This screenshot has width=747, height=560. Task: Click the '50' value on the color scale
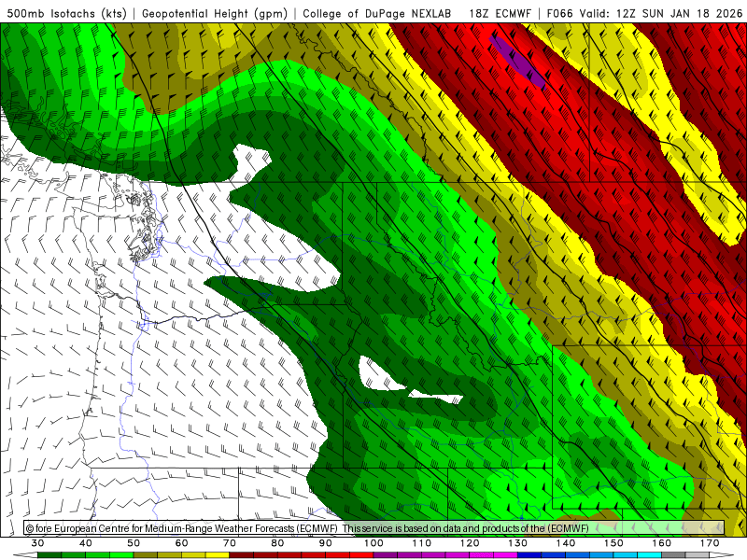click(134, 543)
